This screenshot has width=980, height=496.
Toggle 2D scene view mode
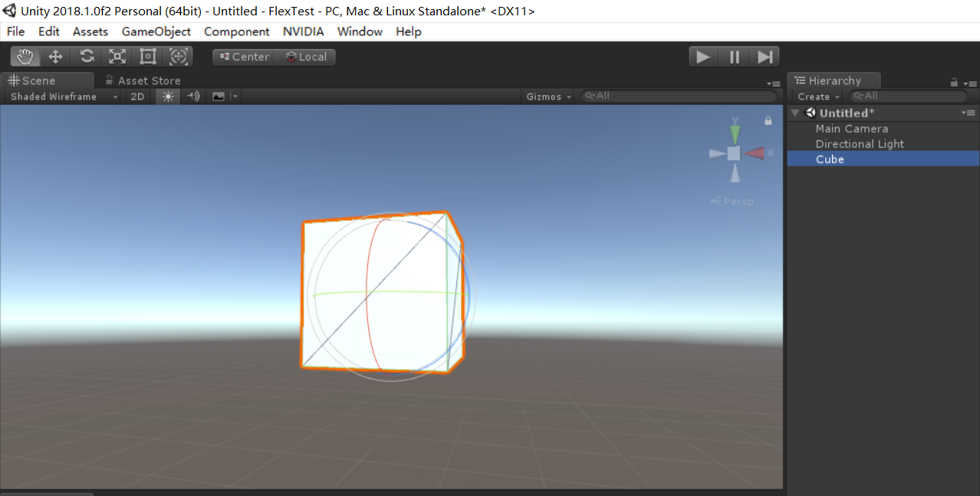(x=137, y=96)
